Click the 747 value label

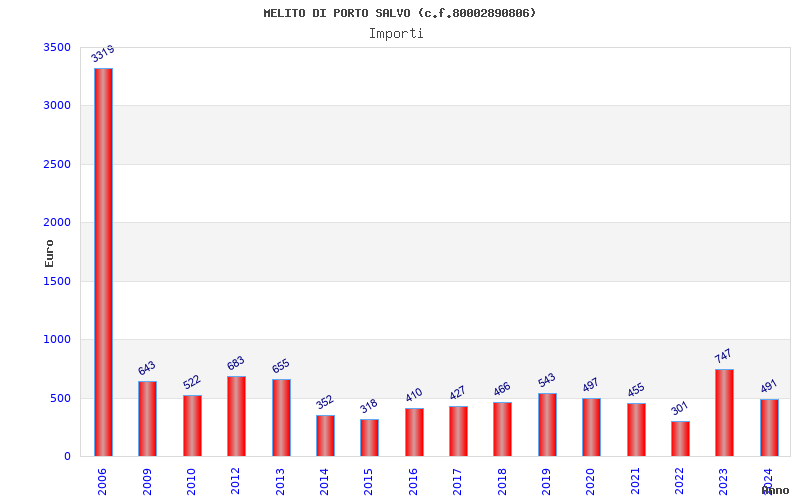coord(723,356)
